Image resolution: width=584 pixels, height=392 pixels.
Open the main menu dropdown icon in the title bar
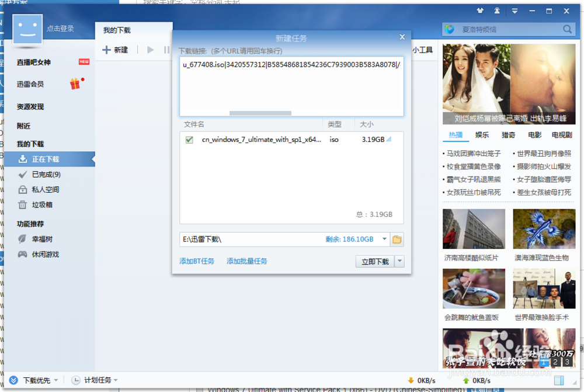point(515,11)
